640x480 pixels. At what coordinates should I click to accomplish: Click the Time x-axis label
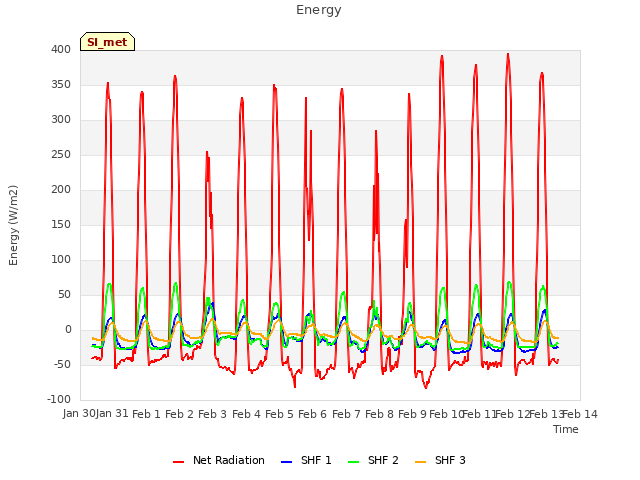566,429
